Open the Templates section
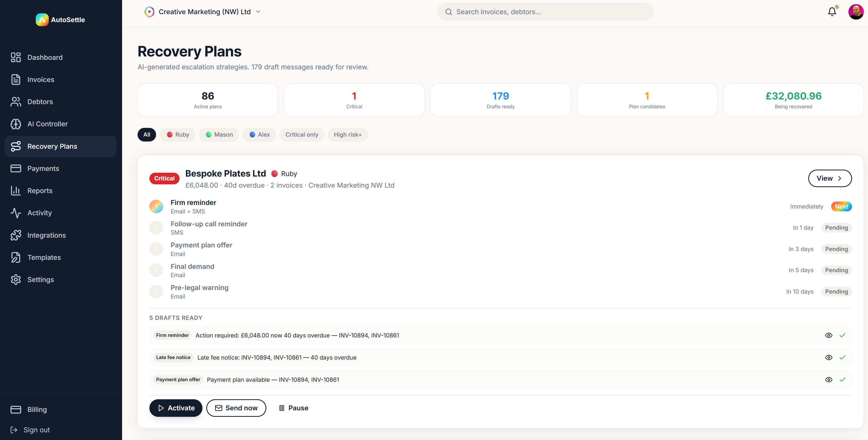This screenshot has width=868, height=440. 44,257
